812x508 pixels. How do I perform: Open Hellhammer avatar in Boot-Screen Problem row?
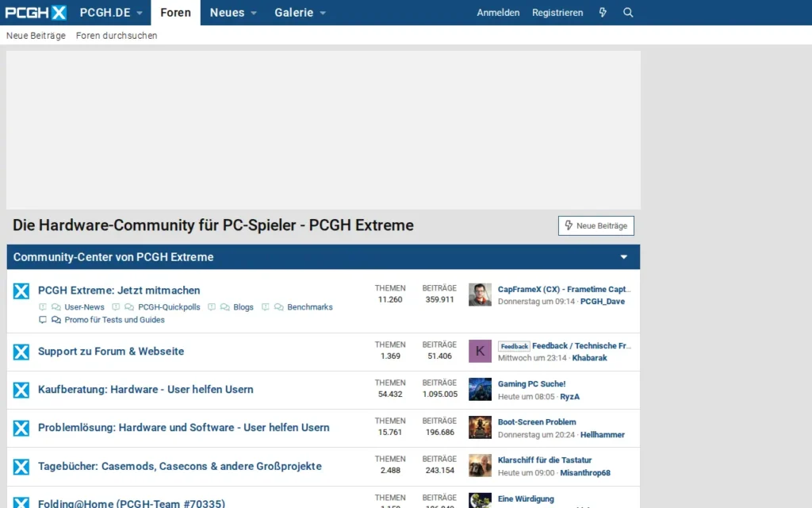(x=480, y=427)
